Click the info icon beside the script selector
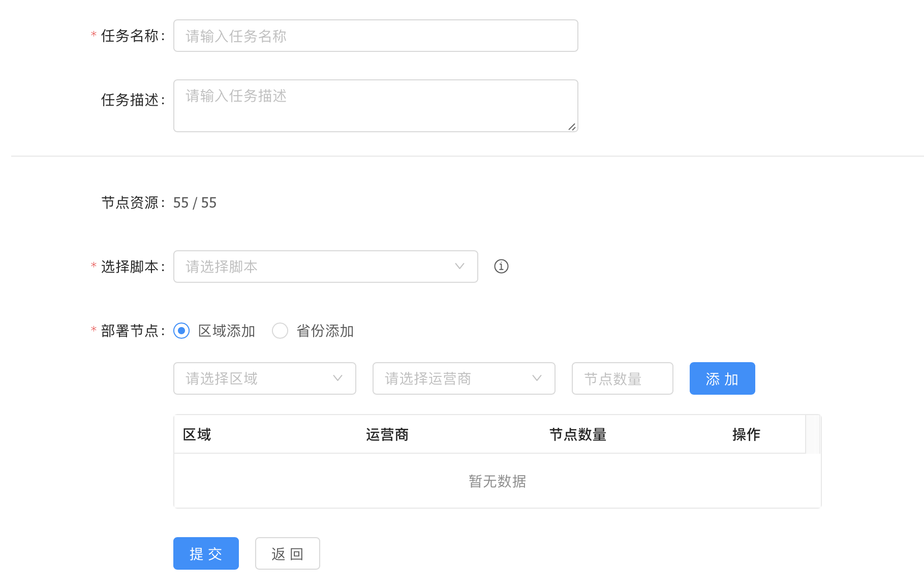 501,266
